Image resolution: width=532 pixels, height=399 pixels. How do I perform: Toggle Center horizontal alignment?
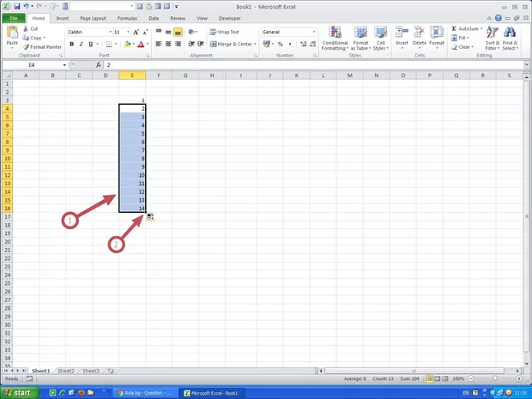point(168,44)
